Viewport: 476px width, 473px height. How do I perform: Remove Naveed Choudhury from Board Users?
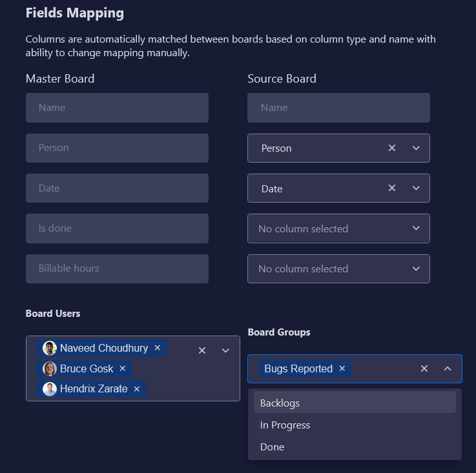click(x=158, y=348)
